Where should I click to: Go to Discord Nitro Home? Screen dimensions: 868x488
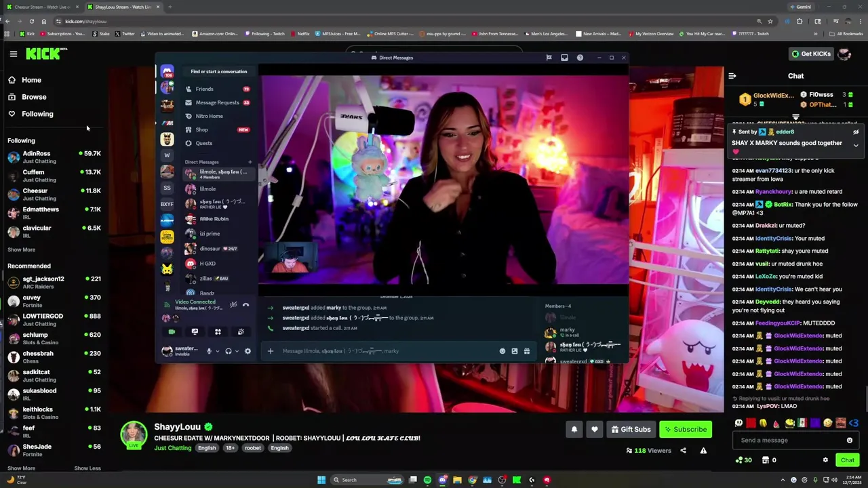coord(218,116)
